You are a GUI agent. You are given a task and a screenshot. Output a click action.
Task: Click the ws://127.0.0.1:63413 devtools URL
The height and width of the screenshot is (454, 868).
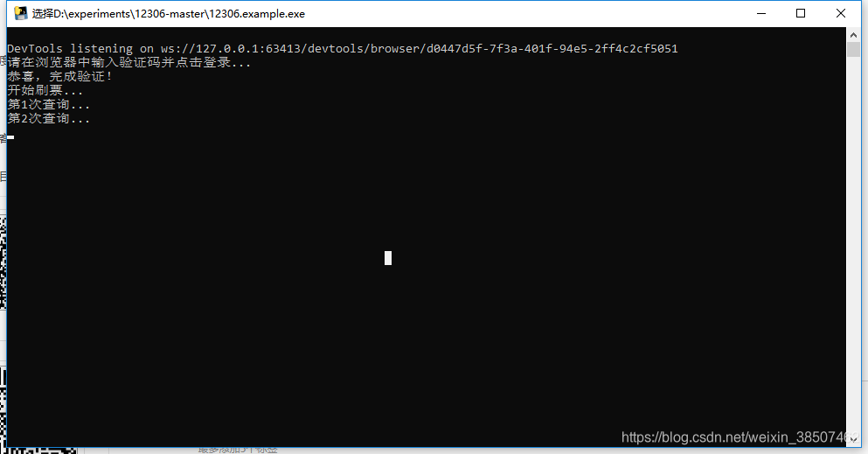[419, 49]
